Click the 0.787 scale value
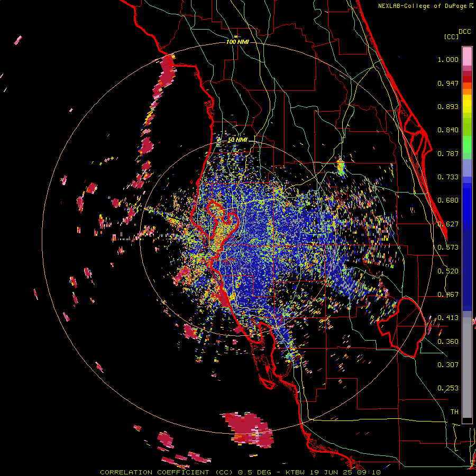476x476 pixels. coord(448,153)
